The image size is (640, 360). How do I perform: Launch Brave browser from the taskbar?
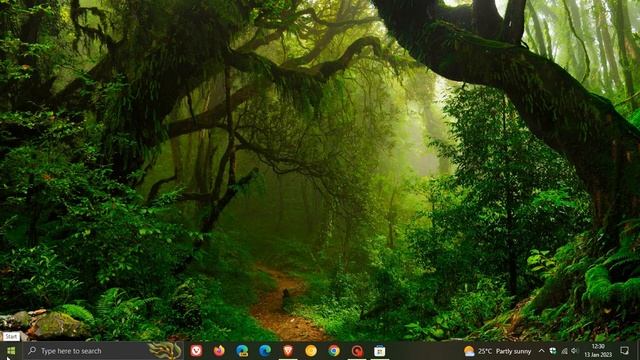pyautogui.click(x=288, y=351)
